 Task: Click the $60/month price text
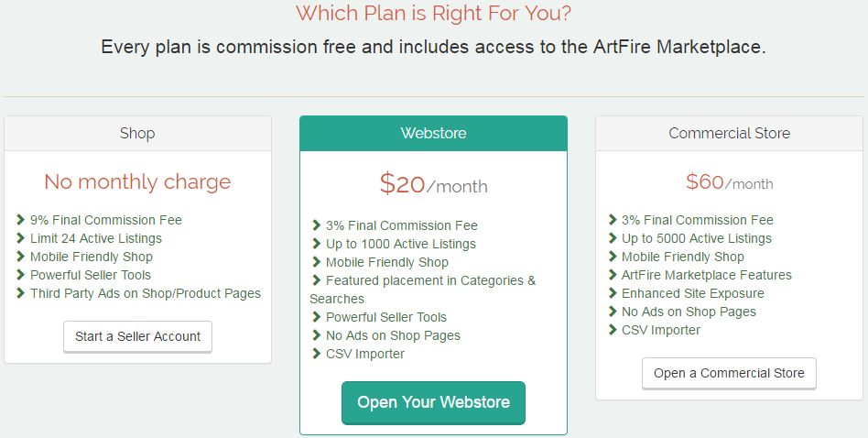tap(729, 181)
